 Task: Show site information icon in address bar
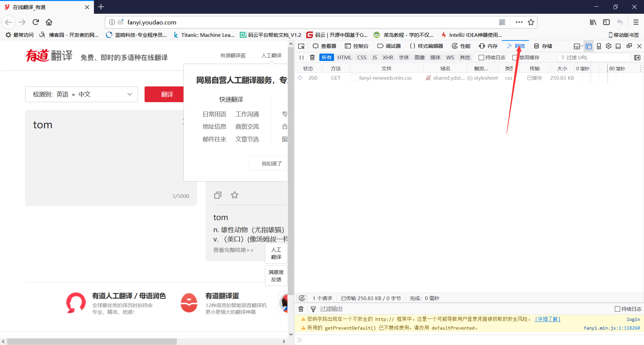[x=112, y=22]
